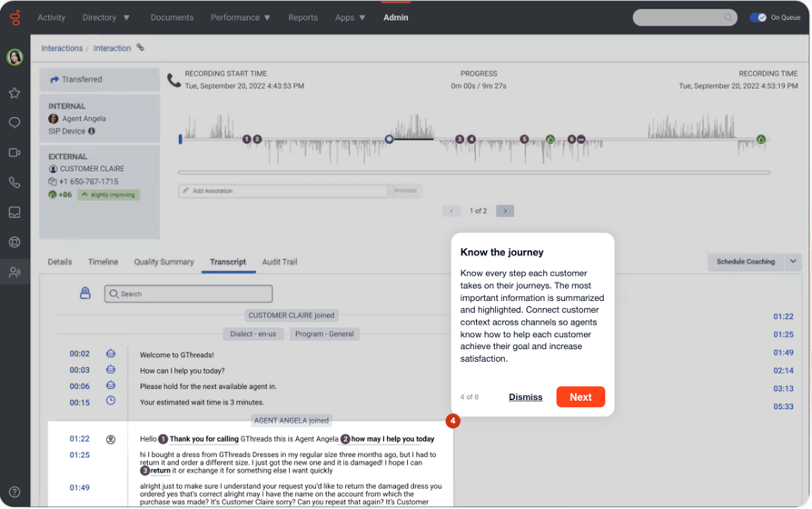Switch to the Audit Trail tab

280,262
